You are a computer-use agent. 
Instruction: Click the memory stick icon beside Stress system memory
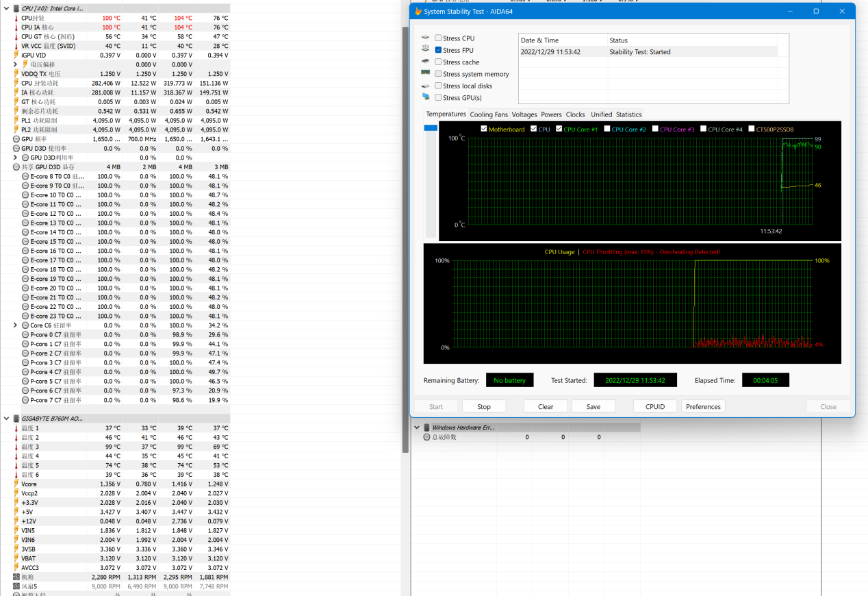click(x=426, y=73)
